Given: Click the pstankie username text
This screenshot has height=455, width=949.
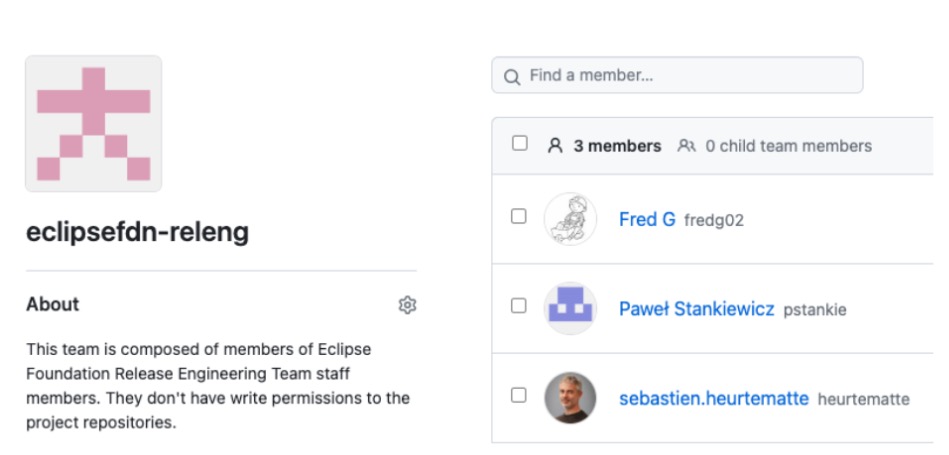Looking at the screenshot, I should 815,310.
